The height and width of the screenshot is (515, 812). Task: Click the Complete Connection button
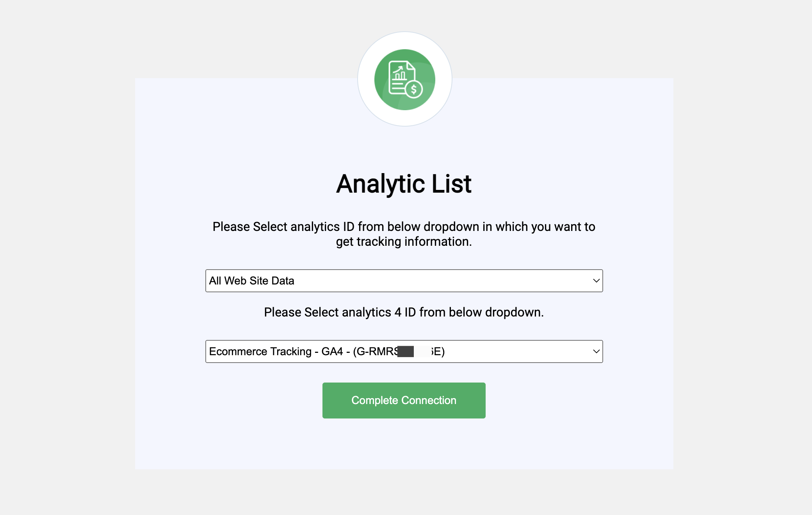click(x=404, y=401)
